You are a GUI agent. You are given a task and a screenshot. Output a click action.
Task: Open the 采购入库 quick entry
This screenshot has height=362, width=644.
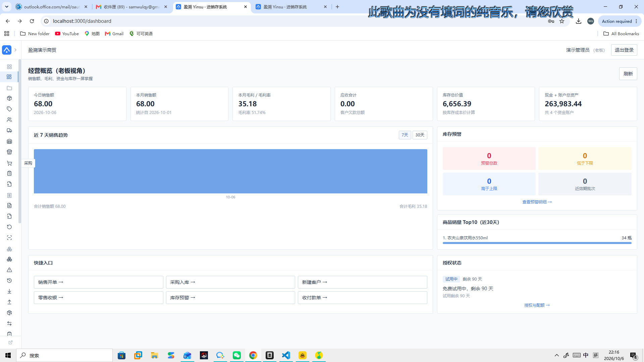(x=230, y=282)
